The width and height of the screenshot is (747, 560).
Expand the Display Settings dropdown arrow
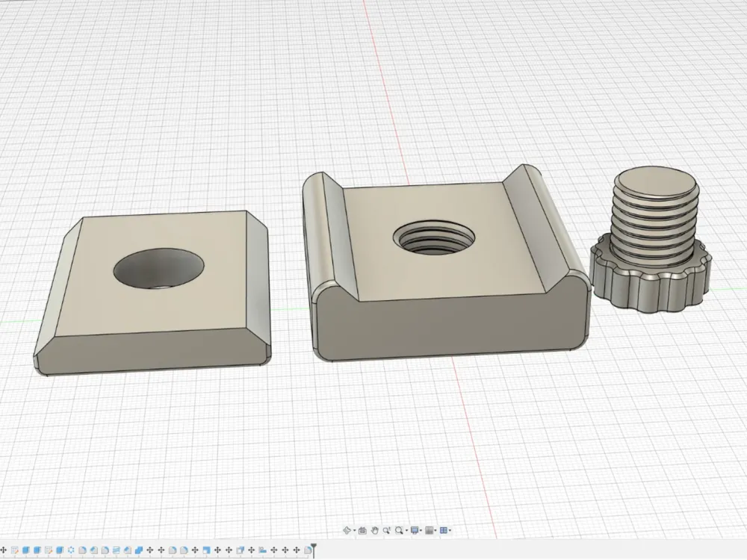click(421, 530)
